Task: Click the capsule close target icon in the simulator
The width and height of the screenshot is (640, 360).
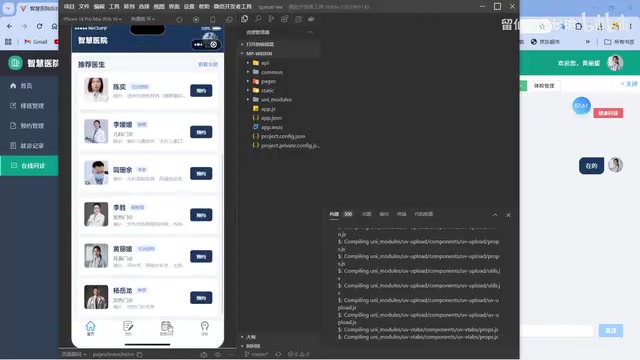Action: coord(213,44)
